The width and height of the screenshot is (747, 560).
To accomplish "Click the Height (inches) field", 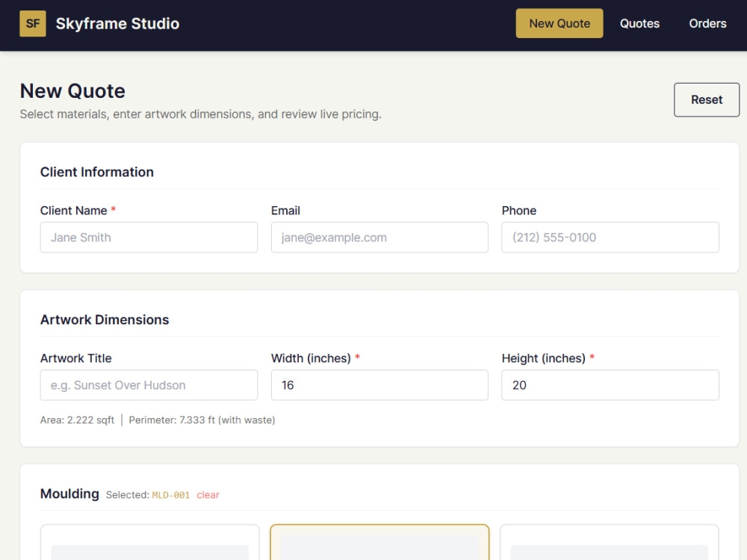I will 610,385.
